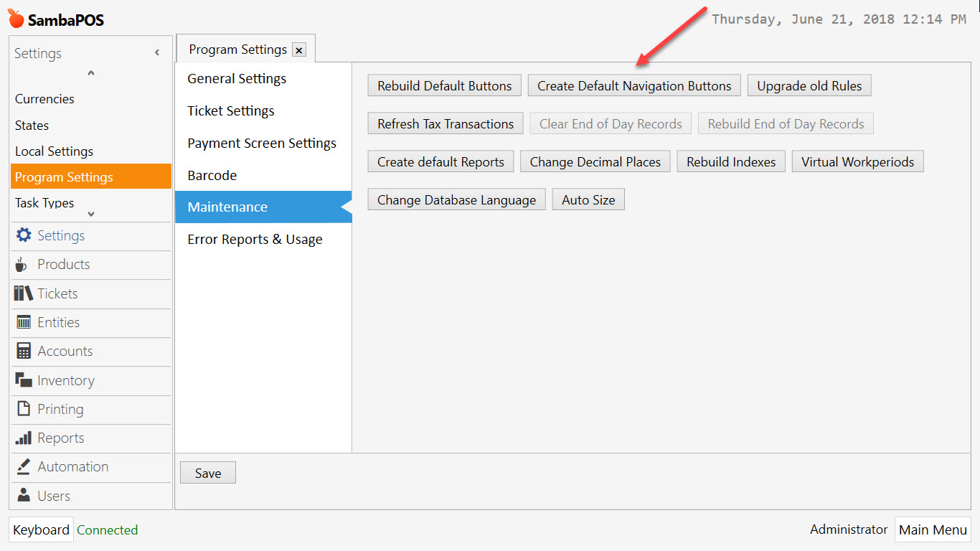The width and height of the screenshot is (980, 551).
Task: Collapse the Settings sidebar with the left chevron
Action: point(156,52)
